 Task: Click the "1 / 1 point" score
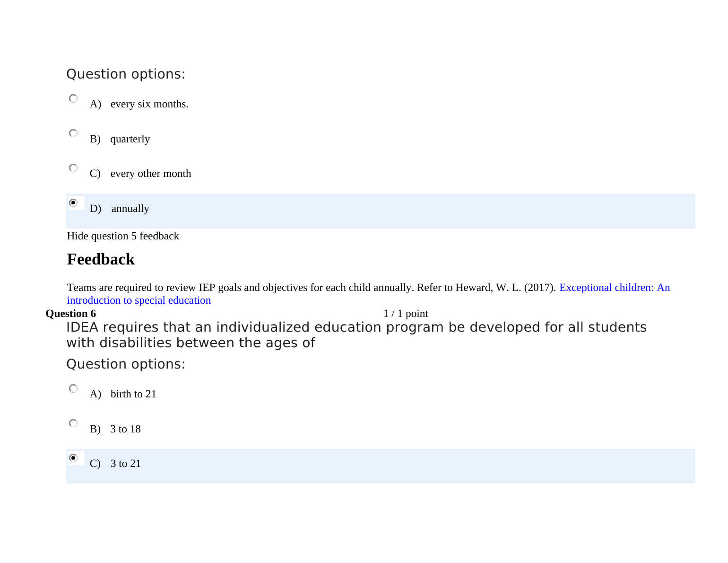[x=406, y=314]
